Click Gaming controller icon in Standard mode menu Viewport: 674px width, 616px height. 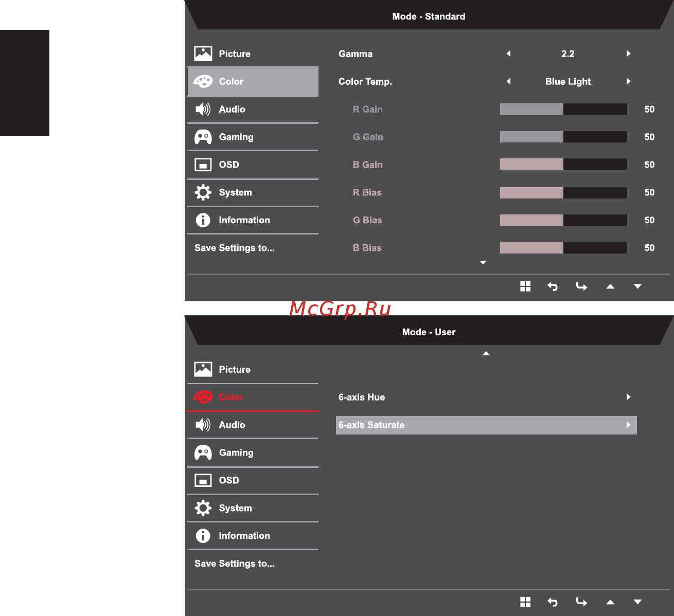[203, 137]
